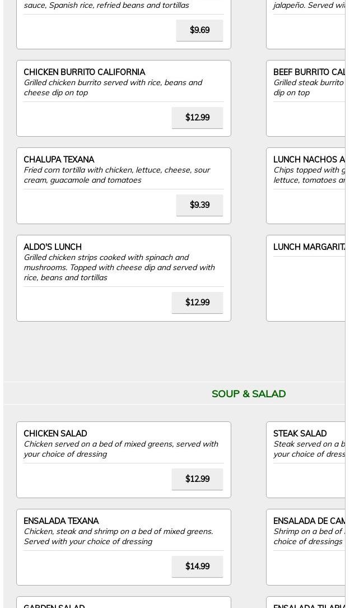Open the Beef Burrito California card

(x=305, y=98)
